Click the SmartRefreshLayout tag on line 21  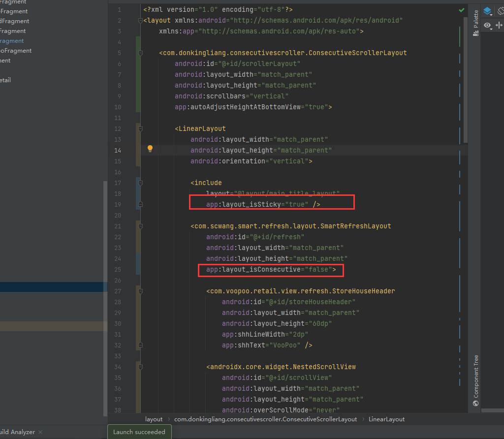(x=291, y=226)
